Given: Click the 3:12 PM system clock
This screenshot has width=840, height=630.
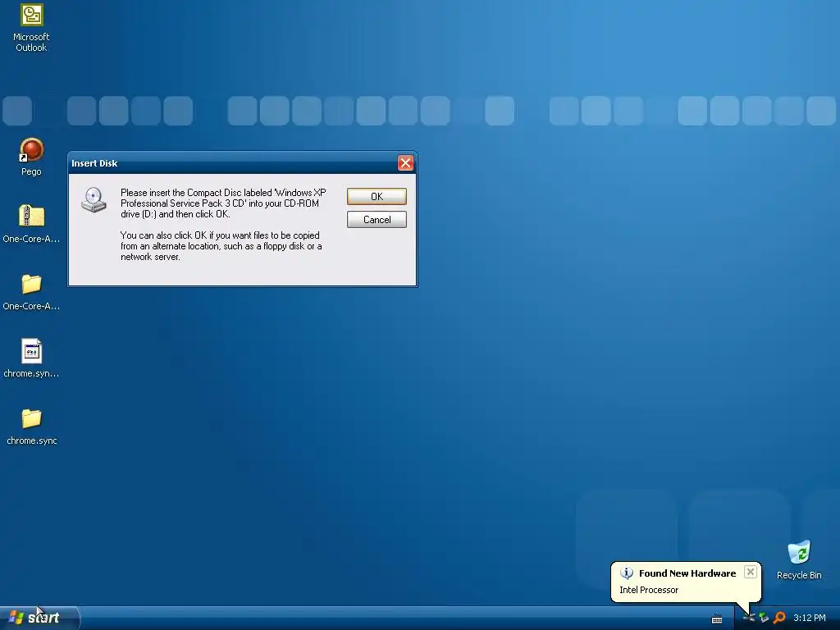Looking at the screenshot, I should (810, 618).
